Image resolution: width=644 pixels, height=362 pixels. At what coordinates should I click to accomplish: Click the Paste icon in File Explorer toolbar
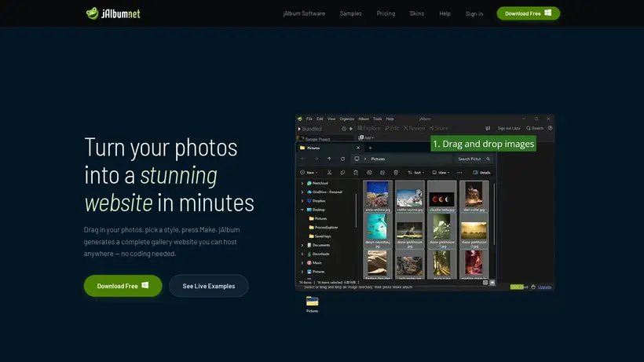(356, 173)
